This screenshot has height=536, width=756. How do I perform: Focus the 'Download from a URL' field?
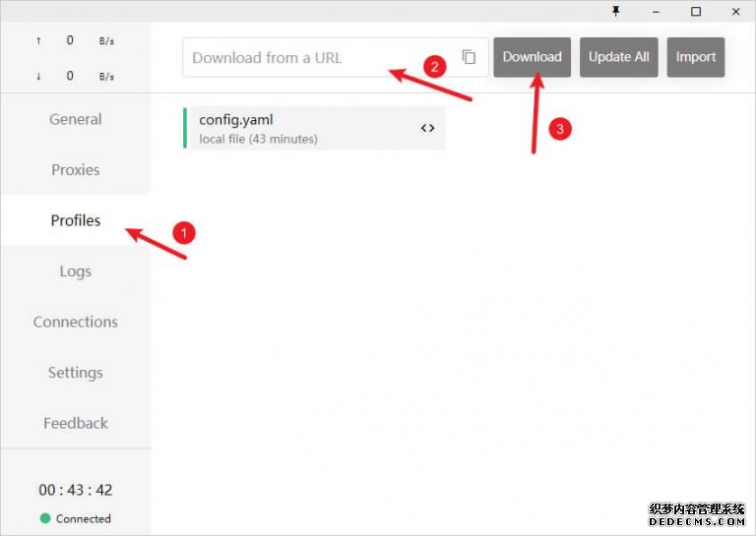point(320,57)
